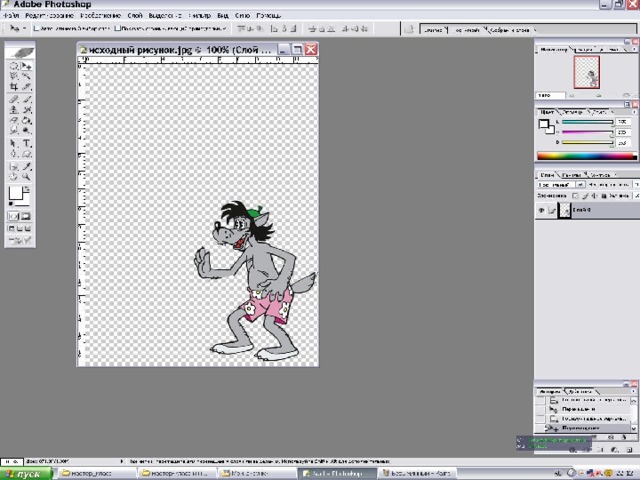Image resolution: width=640 pixels, height=480 pixels.
Task: Toggle Quick Mask mode in toolbox
Action: coord(26,216)
